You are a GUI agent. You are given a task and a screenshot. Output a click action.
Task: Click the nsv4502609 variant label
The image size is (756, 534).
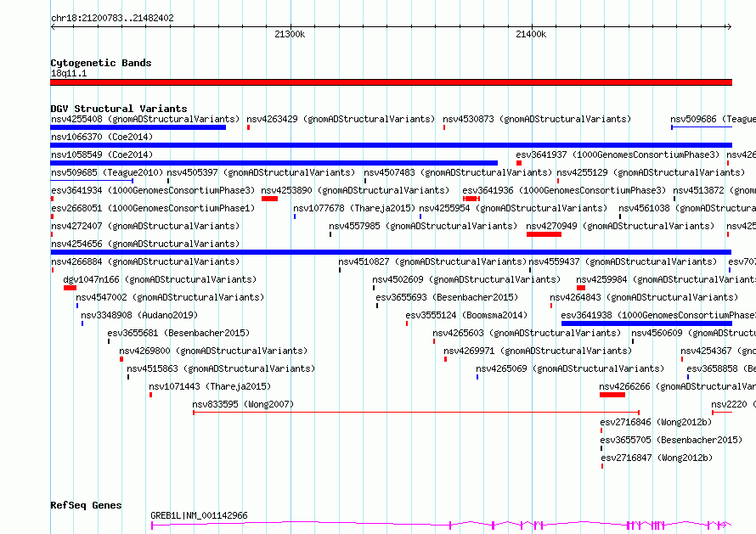click(466, 279)
